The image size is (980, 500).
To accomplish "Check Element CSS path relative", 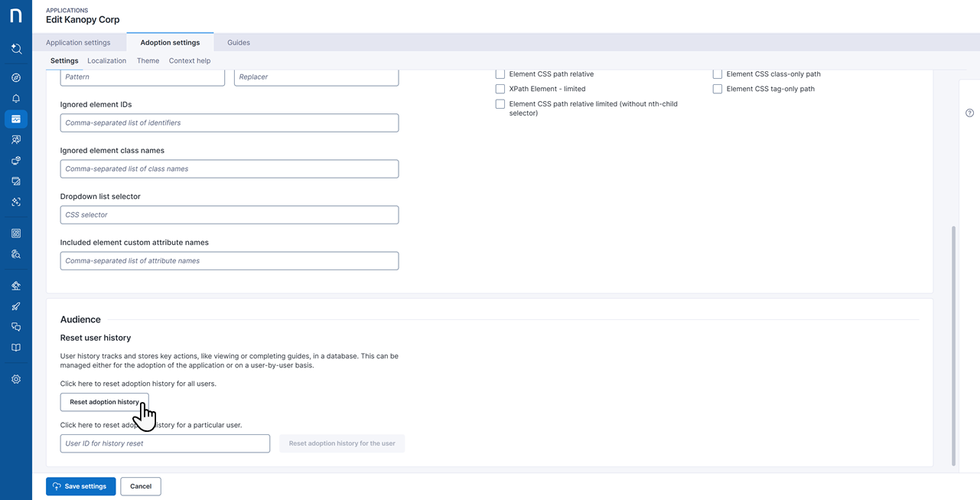I will tap(500, 74).
